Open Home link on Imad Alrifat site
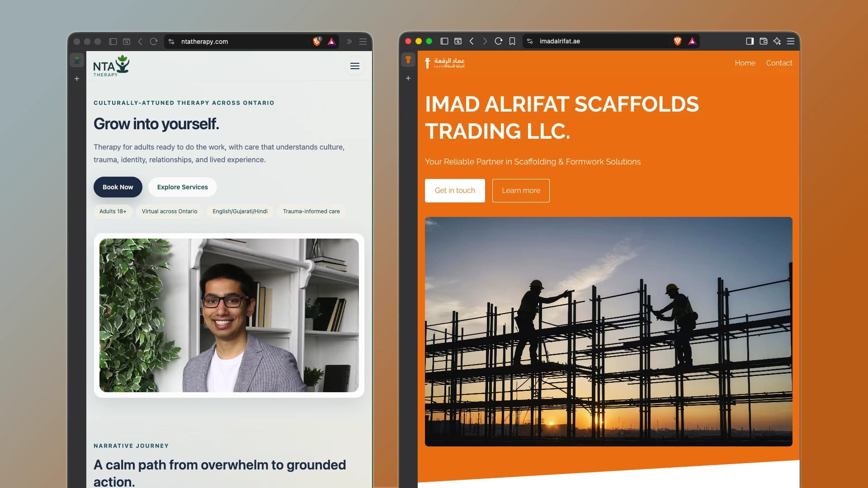 745,63
